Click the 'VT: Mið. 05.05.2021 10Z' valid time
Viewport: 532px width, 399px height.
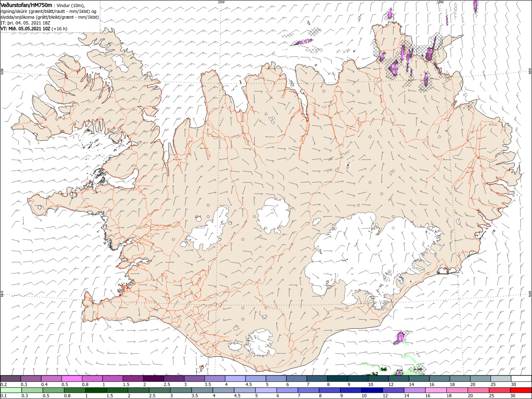pyautogui.click(x=26, y=29)
